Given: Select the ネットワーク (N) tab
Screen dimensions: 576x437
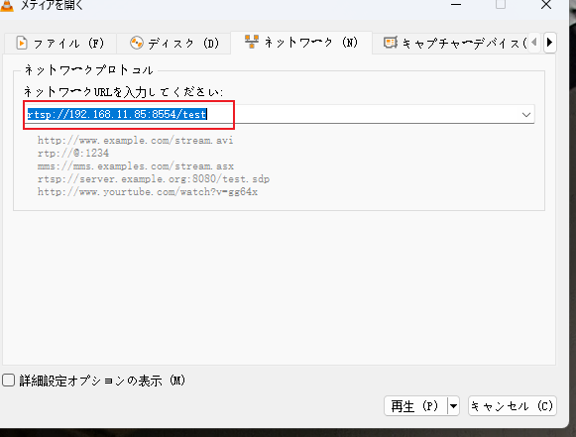Looking at the screenshot, I should pos(301,43).
